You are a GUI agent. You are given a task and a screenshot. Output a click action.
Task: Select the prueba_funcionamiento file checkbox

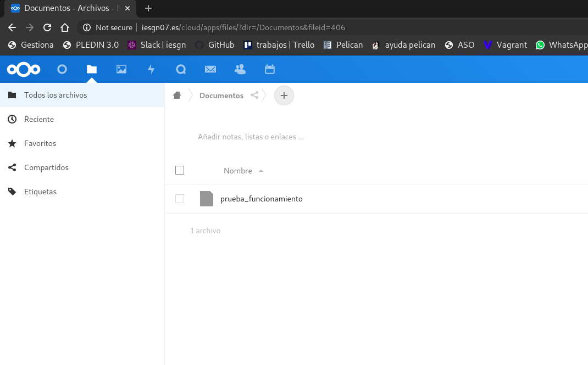tap(180, 199)
